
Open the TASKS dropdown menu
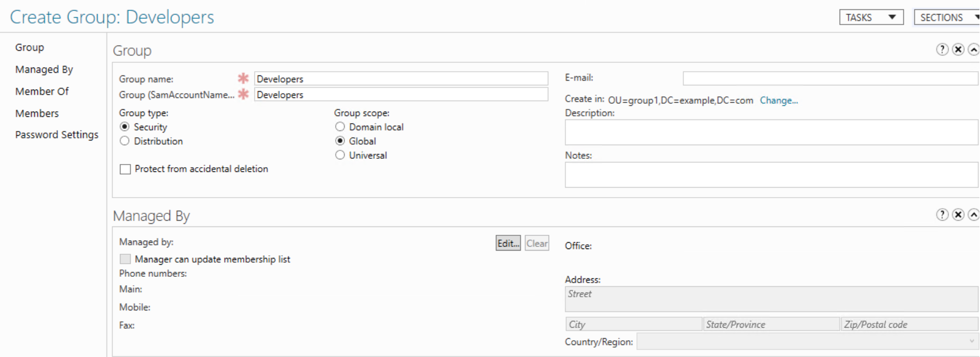point(871,17)
